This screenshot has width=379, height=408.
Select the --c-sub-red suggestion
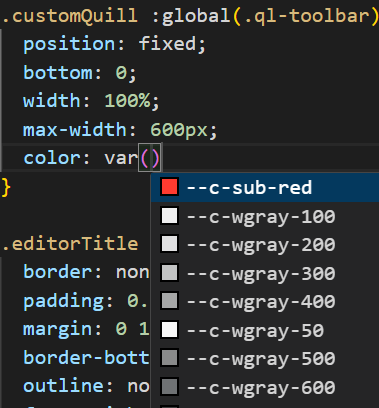coord(265,187)
